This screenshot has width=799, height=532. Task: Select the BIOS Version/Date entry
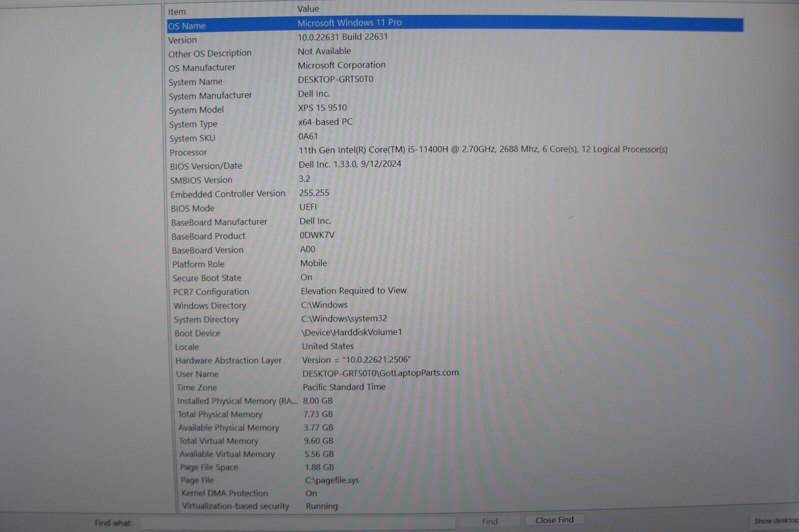click(x=225, y=165)
